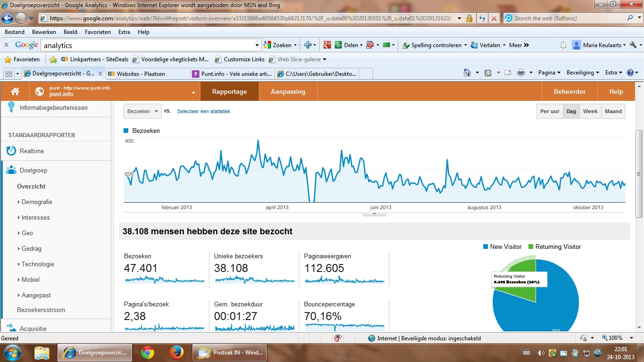Open the punt-info account selector dropdown

point(193,92)
